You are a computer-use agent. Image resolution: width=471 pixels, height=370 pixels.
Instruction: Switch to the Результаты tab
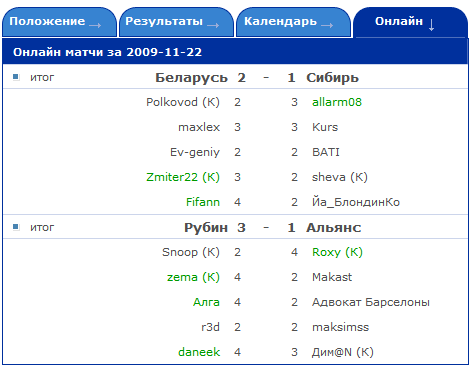(x=176, y=22)
